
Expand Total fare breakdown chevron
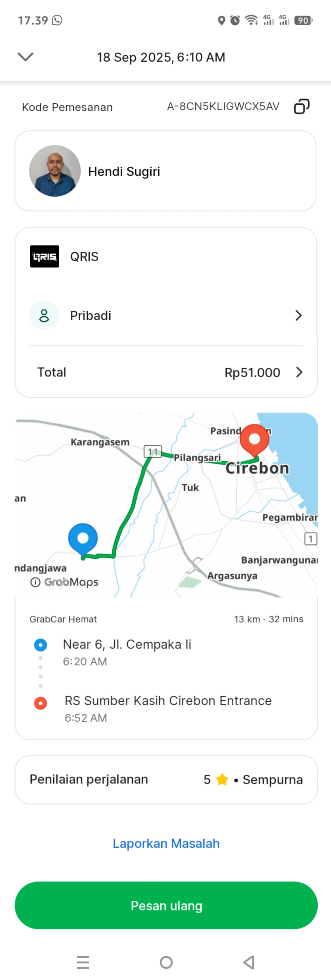[x=299, y=372]
